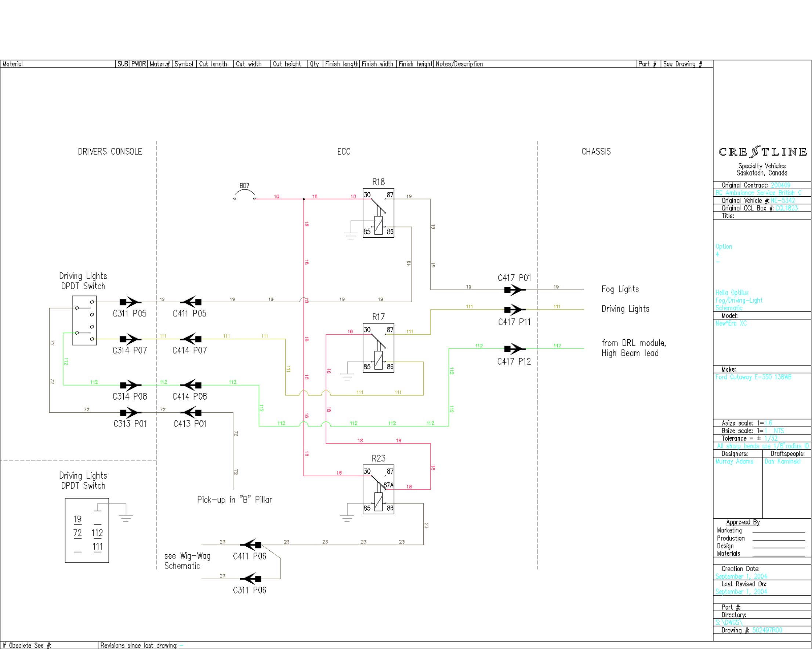812x649 pixels.
Task: Click the ground symbol beside relay R18
Action: (x=351, y=236)
